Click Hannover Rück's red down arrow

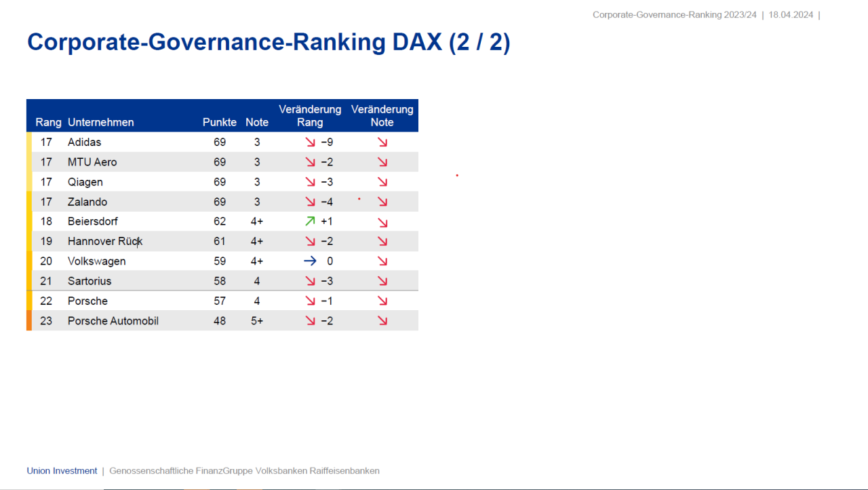click(309, 241)
